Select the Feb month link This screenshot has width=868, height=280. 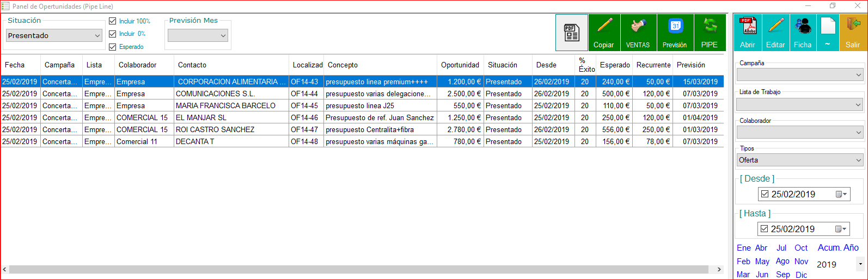(x=743, y=262)
